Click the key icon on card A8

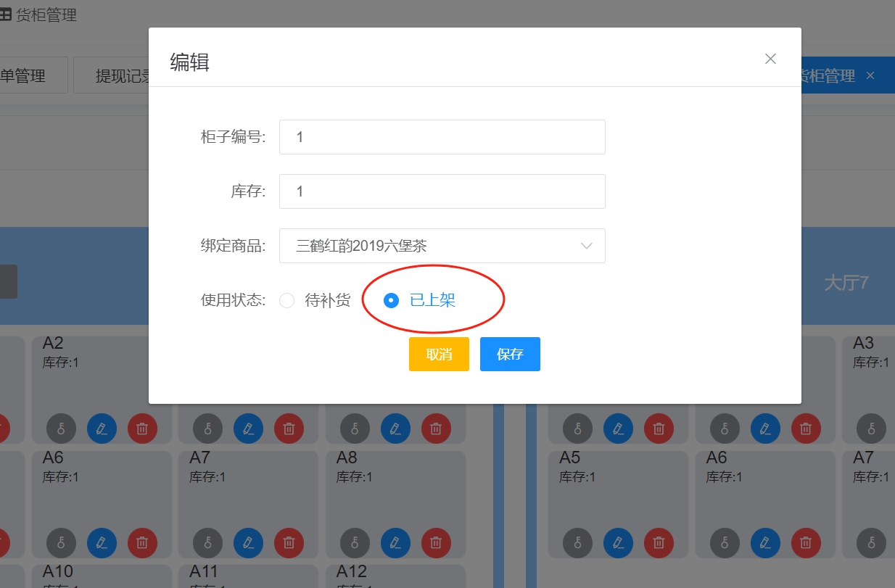pyautogui.click(x=355, y=542)
